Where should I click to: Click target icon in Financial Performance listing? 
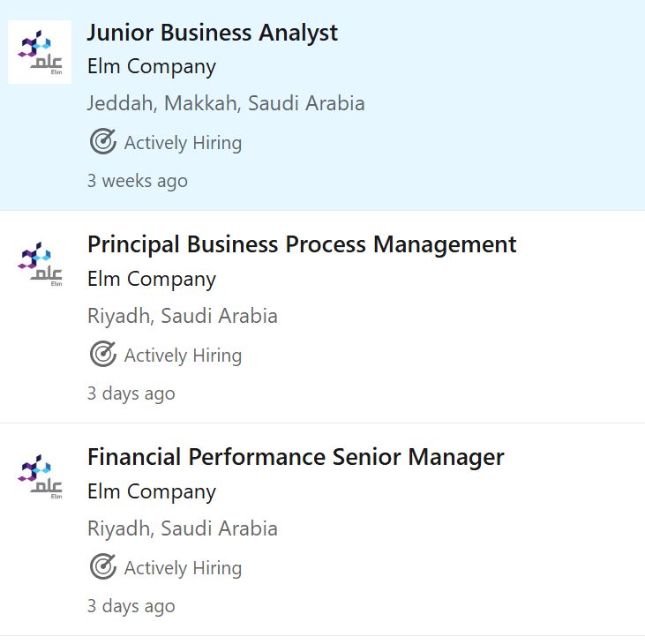point(103,566)
